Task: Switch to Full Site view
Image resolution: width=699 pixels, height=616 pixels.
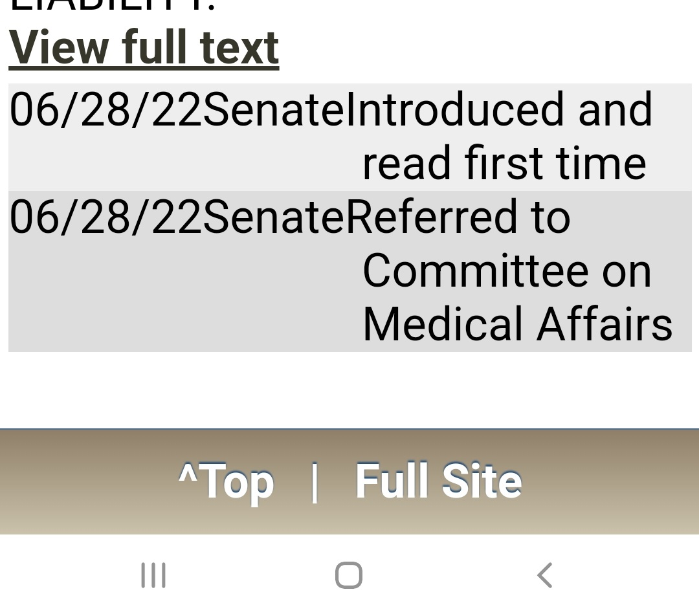Action: [x=439, y=481]
